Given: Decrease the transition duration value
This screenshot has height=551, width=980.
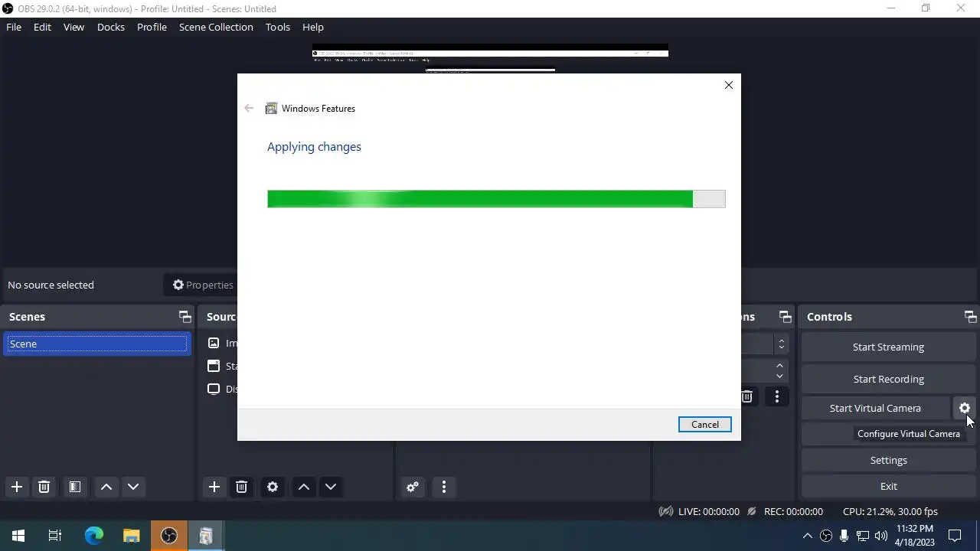Looking at the screenshot, I should point(779,376).
